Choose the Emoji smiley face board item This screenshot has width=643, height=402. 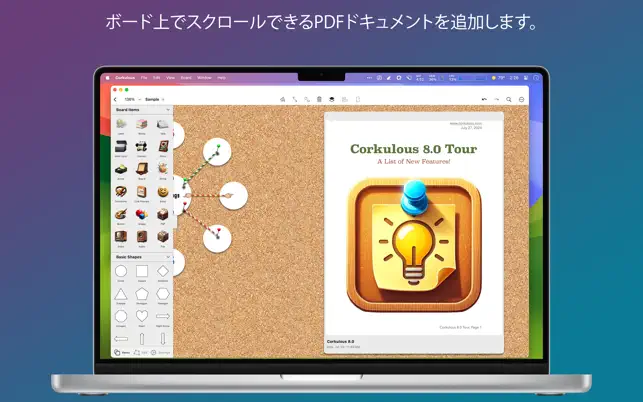click(x=163, y=192)
